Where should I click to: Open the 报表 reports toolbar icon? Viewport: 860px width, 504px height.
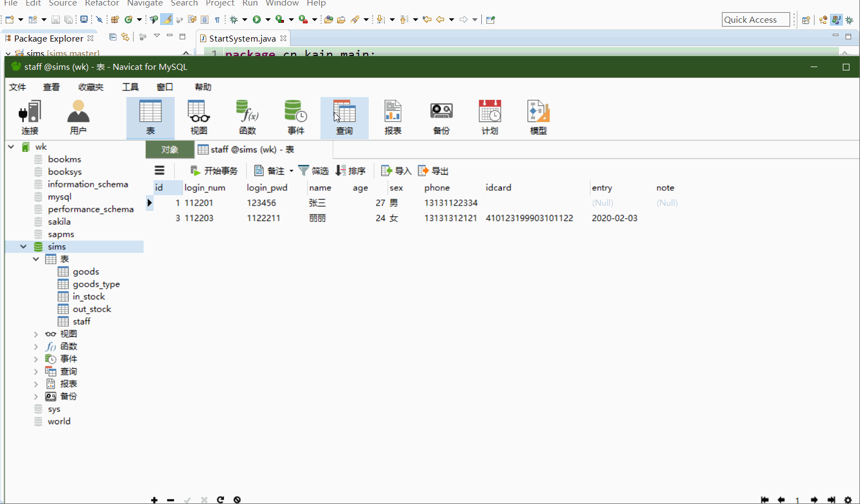(x=393, y=118)
